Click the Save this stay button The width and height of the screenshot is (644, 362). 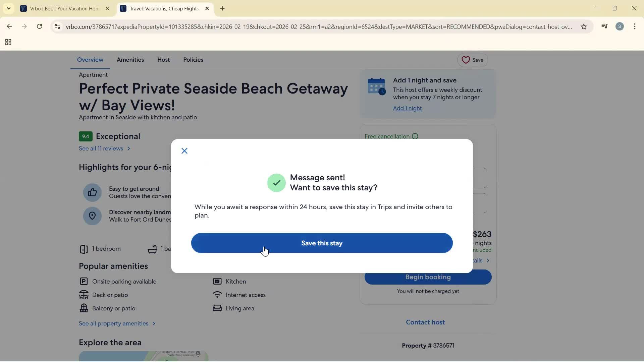tap(322, 243)
